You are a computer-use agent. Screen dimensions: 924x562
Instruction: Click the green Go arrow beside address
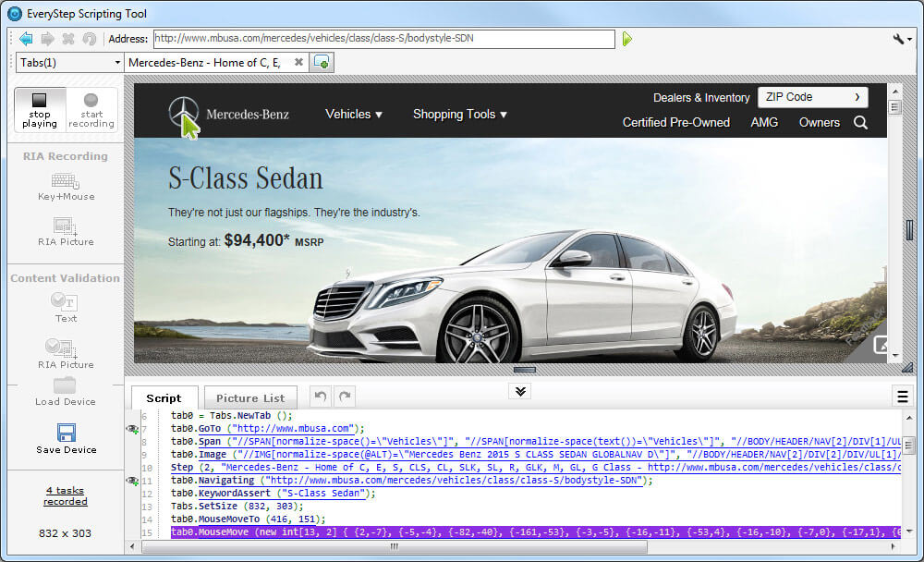(627, 39)
